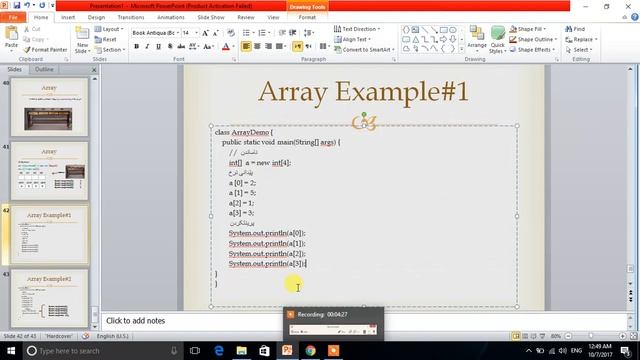Open the Drawing Tools Format tab
The image size is (640, 360).
click(x=307, y=18)
